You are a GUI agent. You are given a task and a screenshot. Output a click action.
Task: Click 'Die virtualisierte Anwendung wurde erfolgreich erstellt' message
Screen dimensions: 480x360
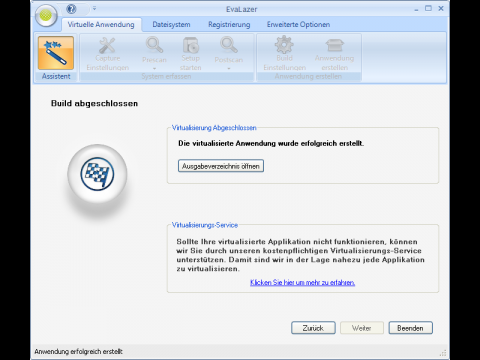(271, 143)
